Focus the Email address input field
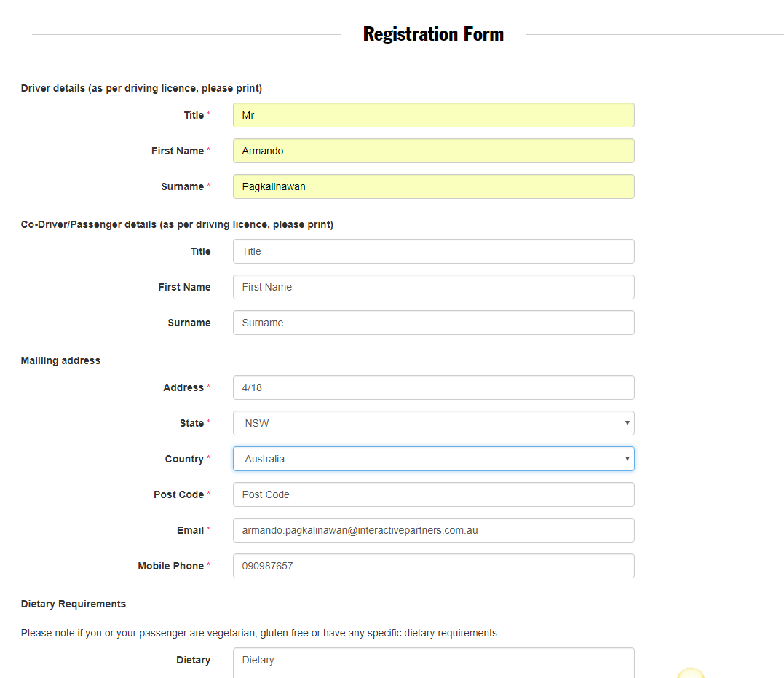Viewport: 784px width, 678px height. click(433, 530)
